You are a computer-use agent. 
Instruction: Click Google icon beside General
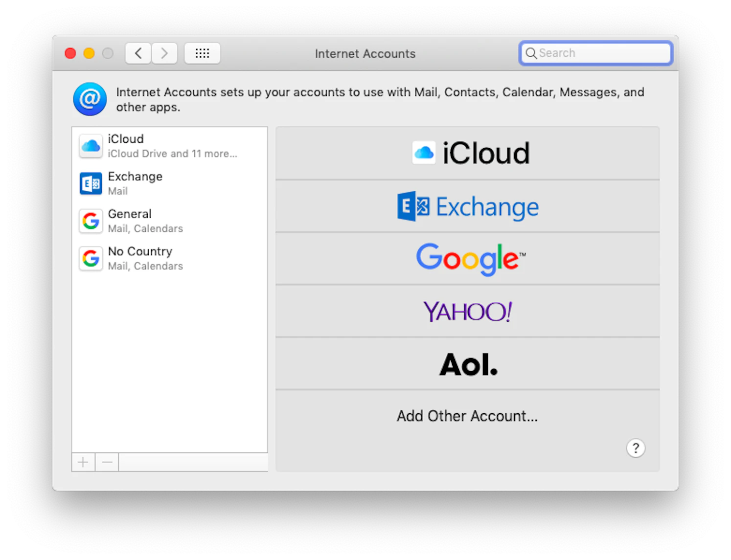[91, 221]
